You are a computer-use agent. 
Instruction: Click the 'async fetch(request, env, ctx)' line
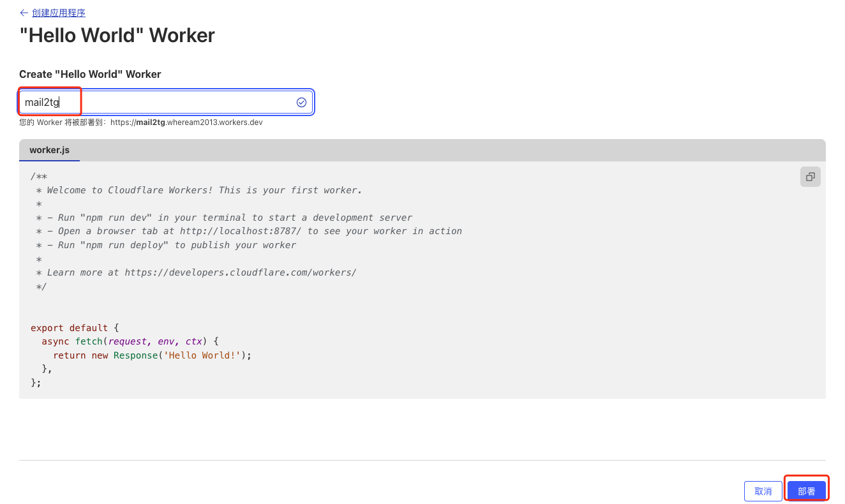coord(130,341)
